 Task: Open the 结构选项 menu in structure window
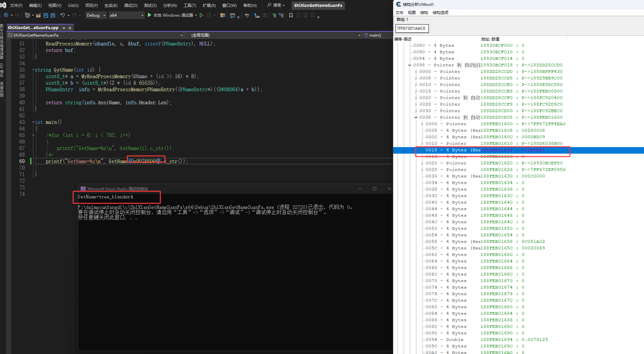[x=440, y=13]
